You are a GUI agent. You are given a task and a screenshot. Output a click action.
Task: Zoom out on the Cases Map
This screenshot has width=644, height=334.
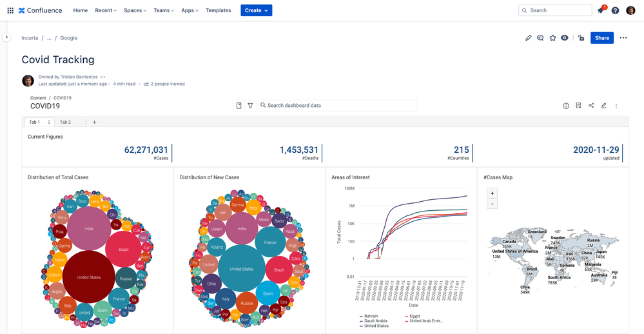492,203
